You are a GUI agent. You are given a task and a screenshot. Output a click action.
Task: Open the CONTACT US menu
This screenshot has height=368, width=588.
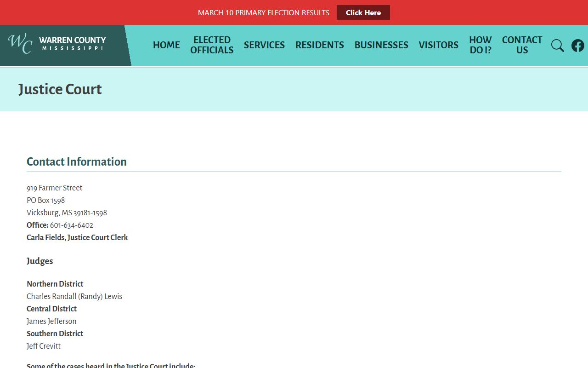pos(522,45)
